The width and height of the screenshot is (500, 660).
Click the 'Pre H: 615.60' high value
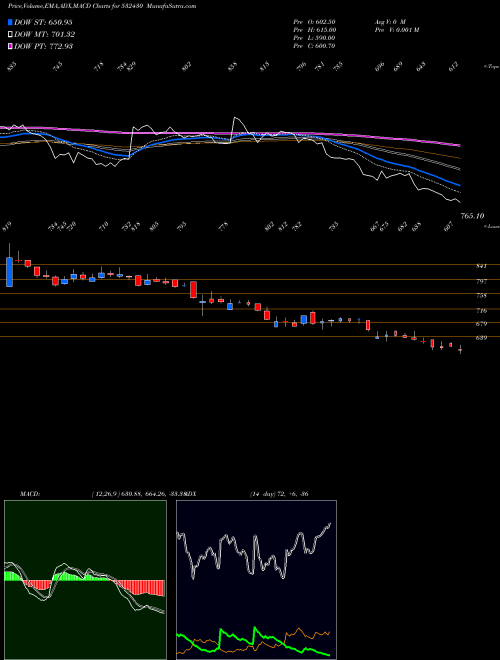(x=314, y=30)
